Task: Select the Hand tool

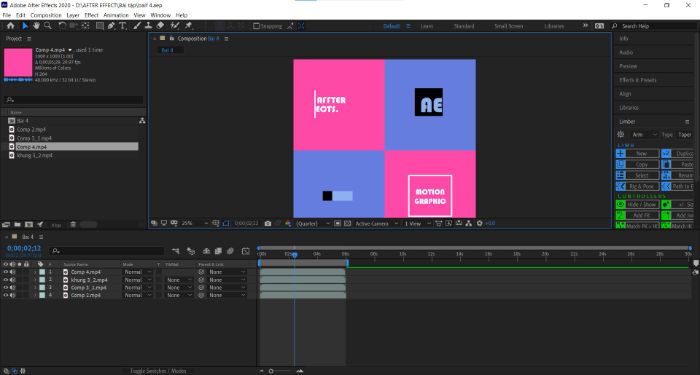Action: point(36,26)
